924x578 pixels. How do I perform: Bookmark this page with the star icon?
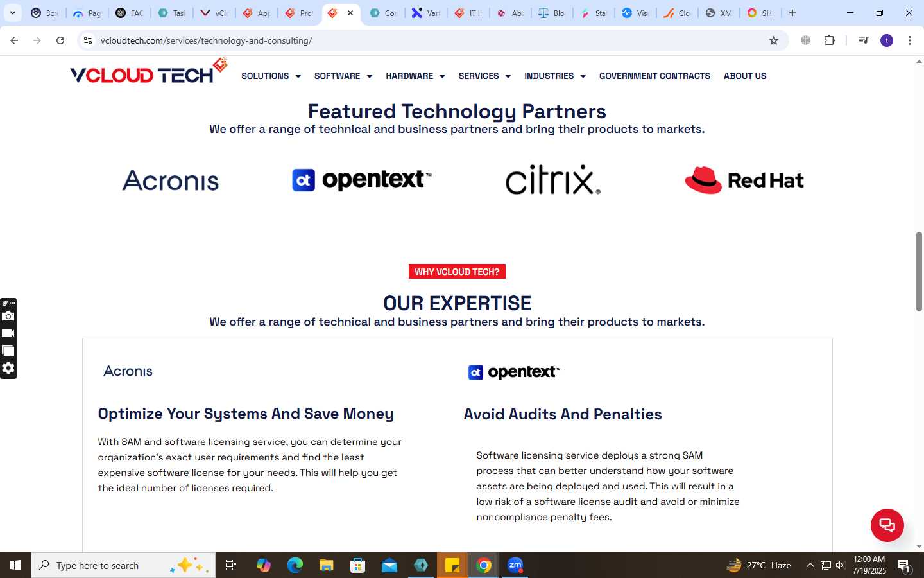coord(774,40)
